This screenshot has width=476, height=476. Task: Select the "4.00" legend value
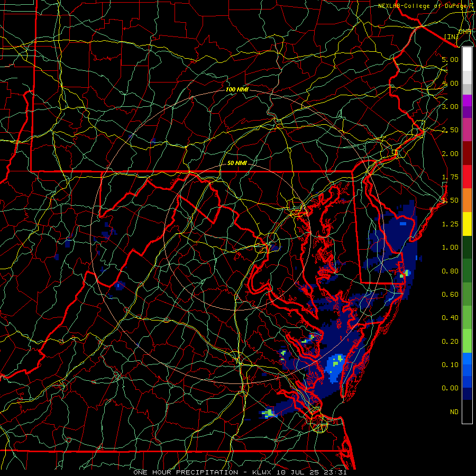click(x=450, y=83)
